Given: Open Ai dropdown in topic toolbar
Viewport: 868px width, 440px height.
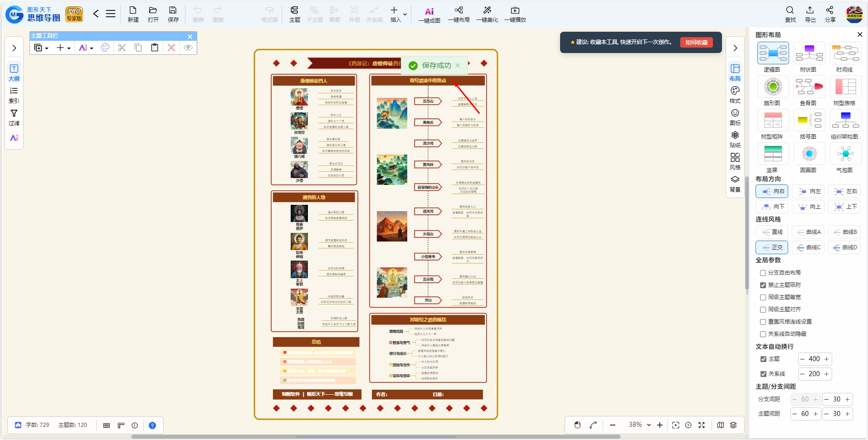Looking at the screenshot, I should click(x=86, y=48).
